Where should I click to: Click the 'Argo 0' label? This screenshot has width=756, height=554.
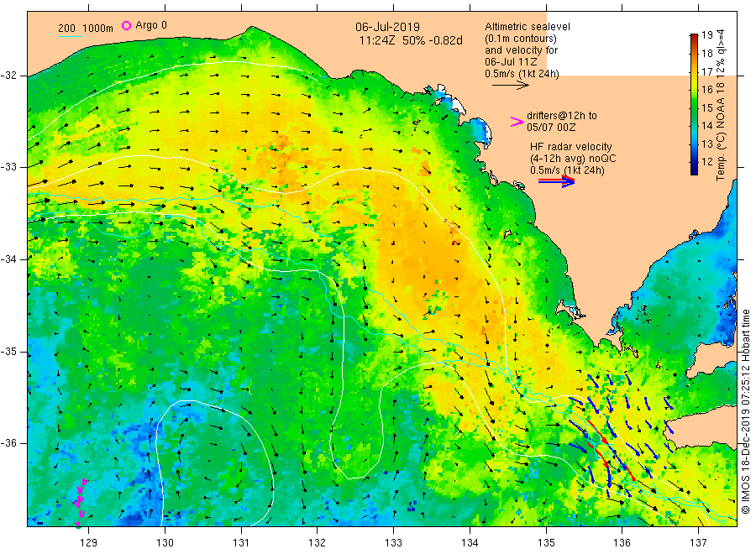click(151, 25)
